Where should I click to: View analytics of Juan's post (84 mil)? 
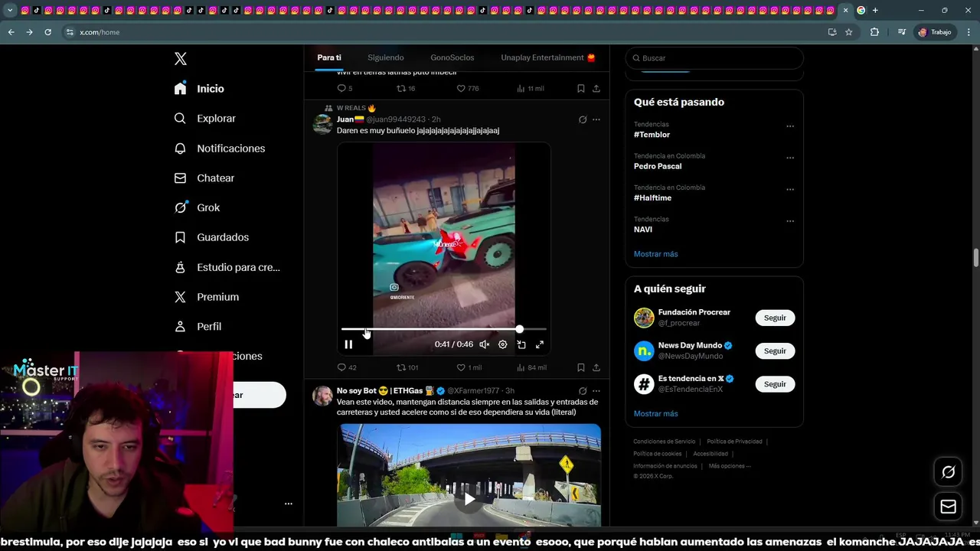tap(531, 367)
